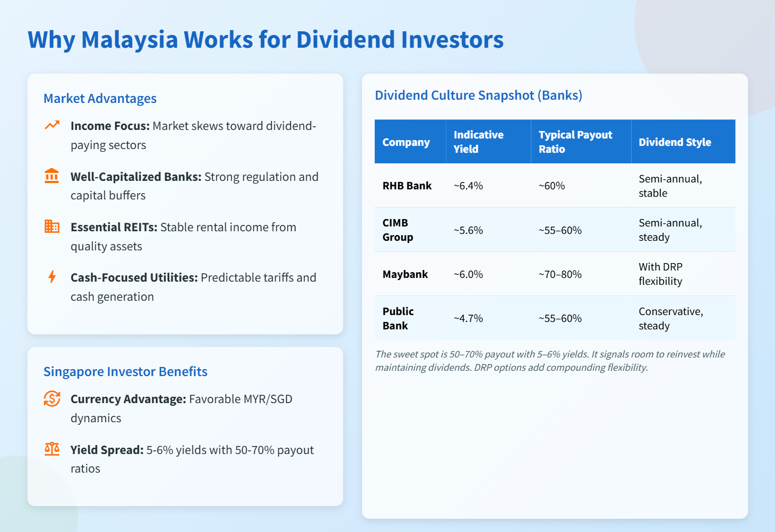The image size is (775, 532).
Task: Select the slide title 'Why Malaysia Works for Dividend Investors'
Action: click(x=265, y=40)
